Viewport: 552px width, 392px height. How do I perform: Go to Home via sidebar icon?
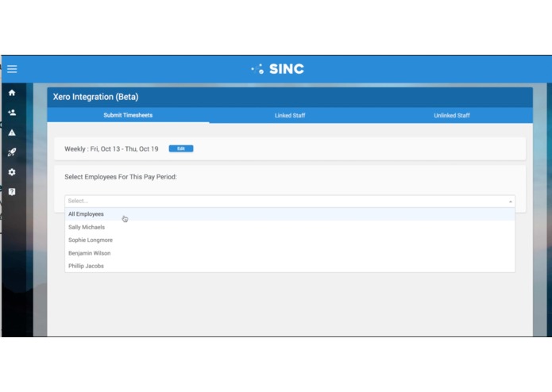tap(12, 93)
